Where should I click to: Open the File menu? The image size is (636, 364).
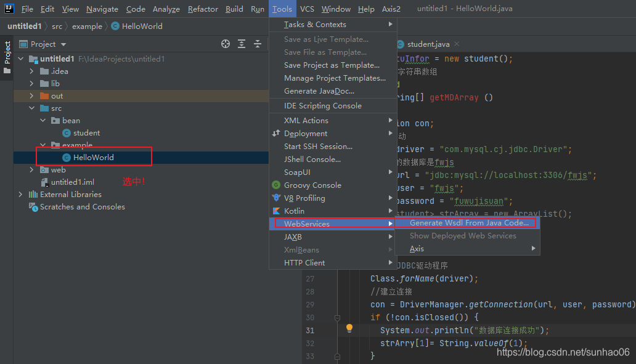(x=27, y=9)
